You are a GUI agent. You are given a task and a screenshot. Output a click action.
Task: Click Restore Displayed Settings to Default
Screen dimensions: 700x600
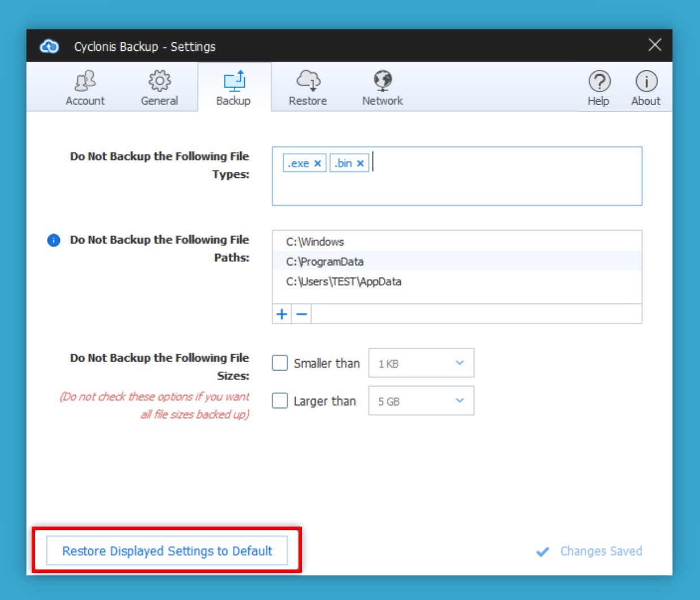(167, 551)
